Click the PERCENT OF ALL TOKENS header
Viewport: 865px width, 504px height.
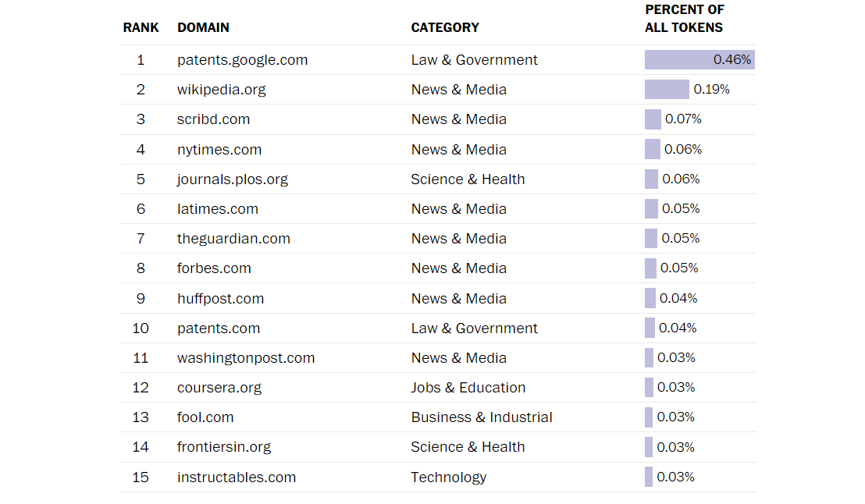click(684, 19)
